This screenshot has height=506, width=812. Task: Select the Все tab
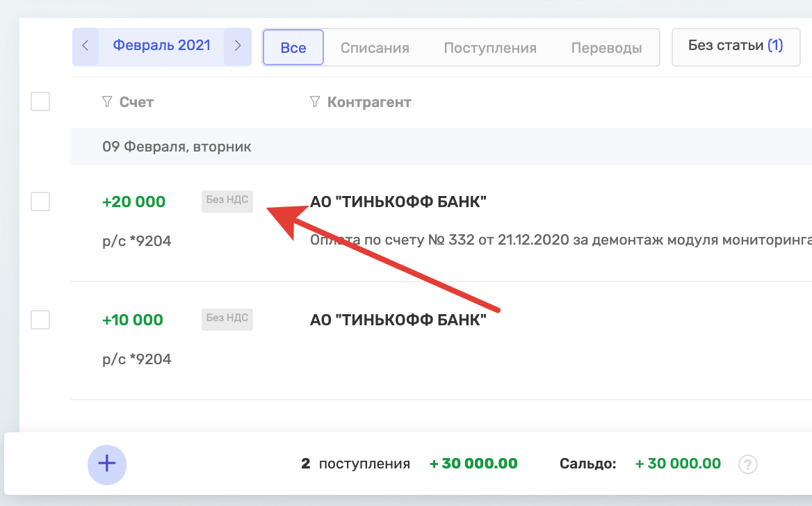(293, 48)
